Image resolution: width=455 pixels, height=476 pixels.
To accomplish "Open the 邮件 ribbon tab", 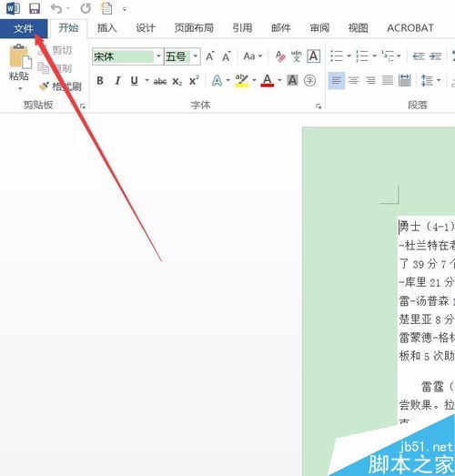I will (x=281, y=28).
